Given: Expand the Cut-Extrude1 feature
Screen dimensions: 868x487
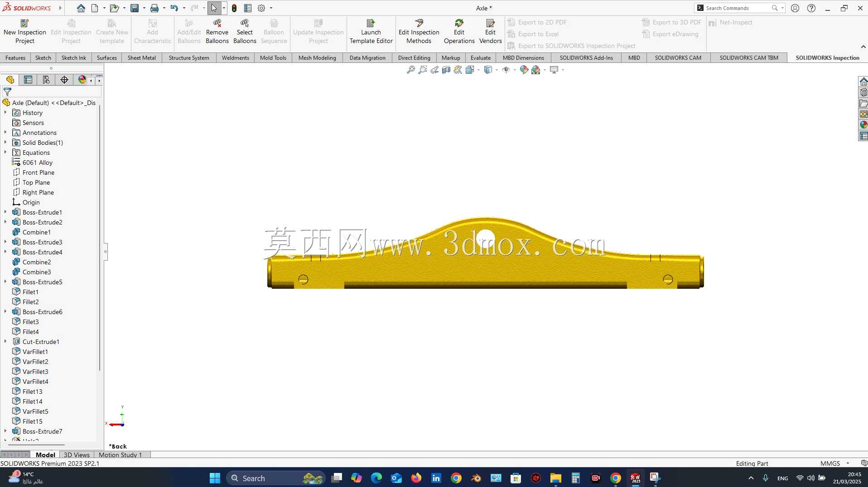Looking at the screenshot, I should point(5,341).
